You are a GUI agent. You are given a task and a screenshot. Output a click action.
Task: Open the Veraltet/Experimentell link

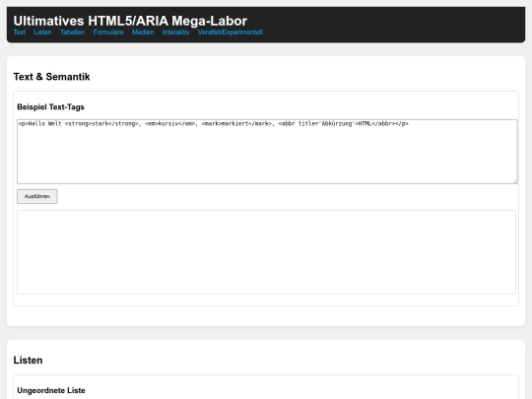point(230,33)
